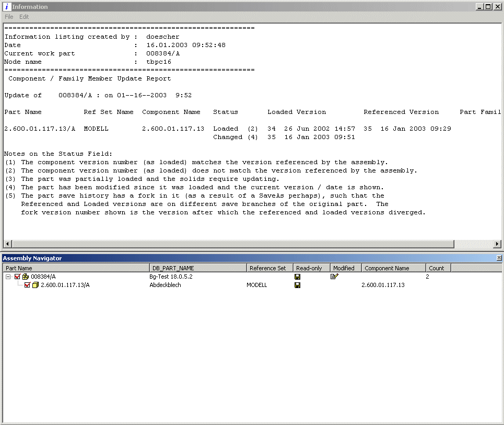Open the File menu in Information window
Image resolution: width=504 pixels, height=425 pixels.
pos(9,17)
